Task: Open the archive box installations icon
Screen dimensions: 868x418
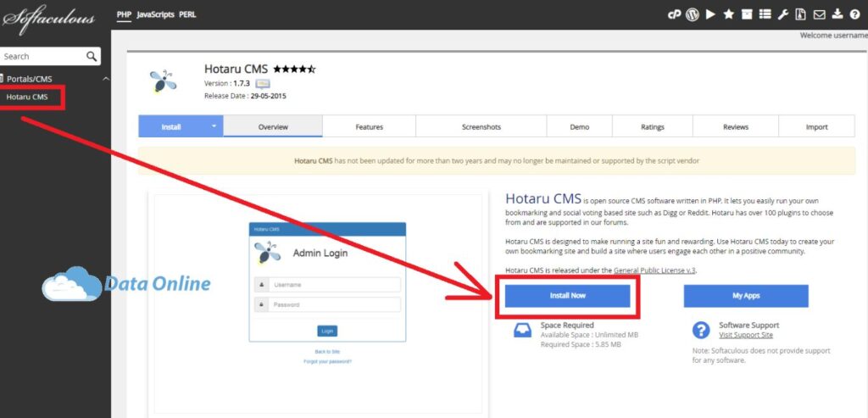Action: (747, 14)
